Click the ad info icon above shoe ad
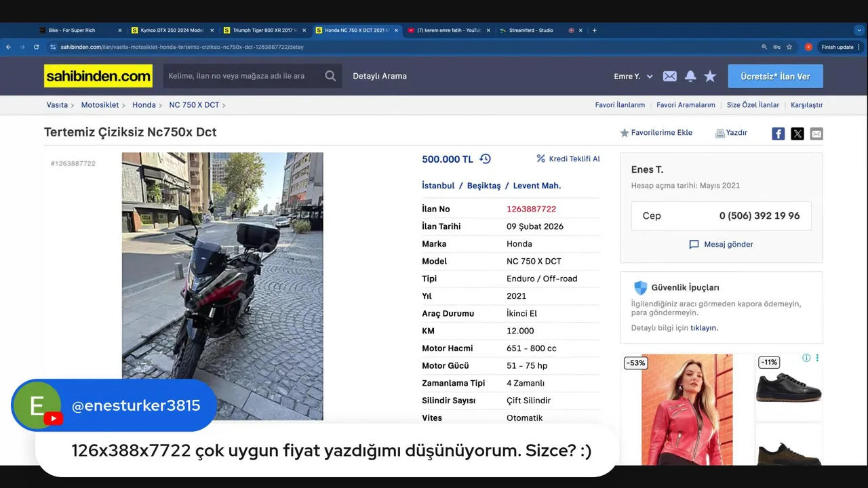 pos(806,358)
